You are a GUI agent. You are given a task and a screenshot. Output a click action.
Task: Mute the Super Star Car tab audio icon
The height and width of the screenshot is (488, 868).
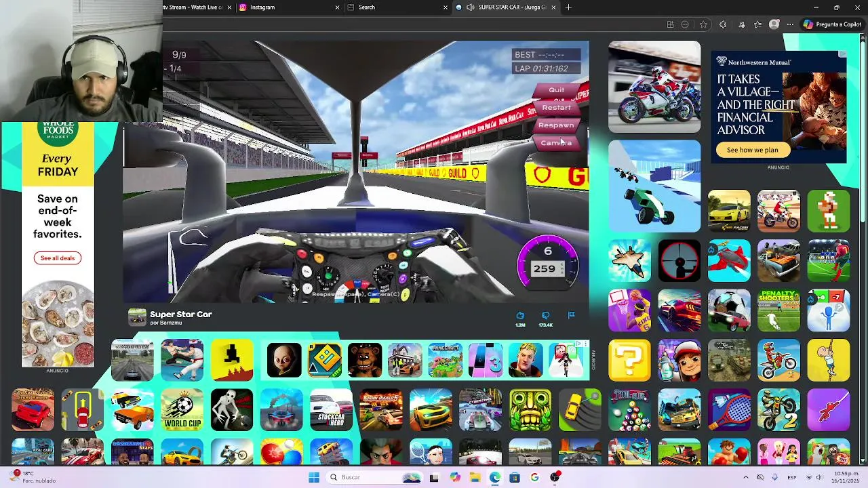471,7
